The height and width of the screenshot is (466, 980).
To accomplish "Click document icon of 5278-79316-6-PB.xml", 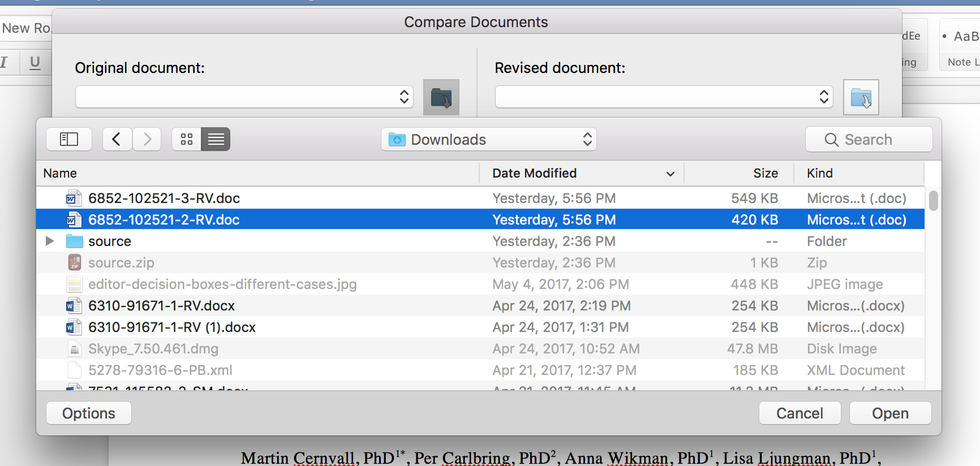I will point(74,370).
